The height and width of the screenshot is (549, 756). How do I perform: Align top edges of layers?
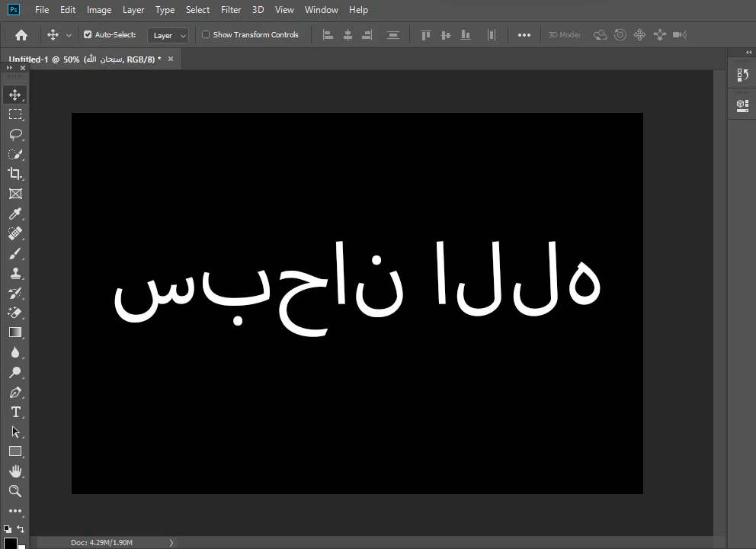[x=426, y=35]
